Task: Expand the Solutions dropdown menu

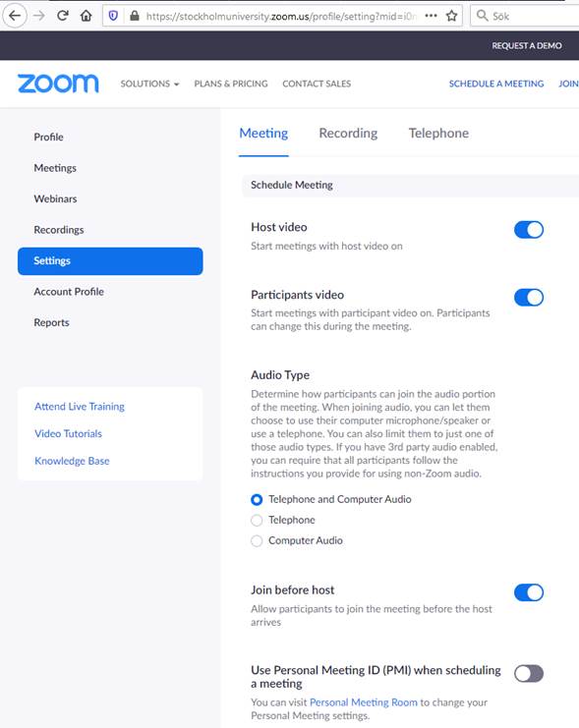Action: tap(149, 84)
